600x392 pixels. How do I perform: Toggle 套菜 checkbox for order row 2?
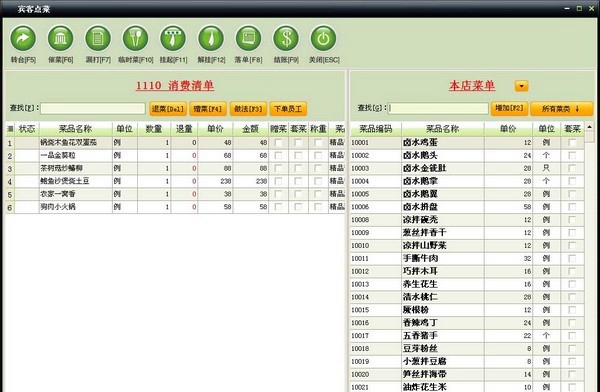(298, 155)
